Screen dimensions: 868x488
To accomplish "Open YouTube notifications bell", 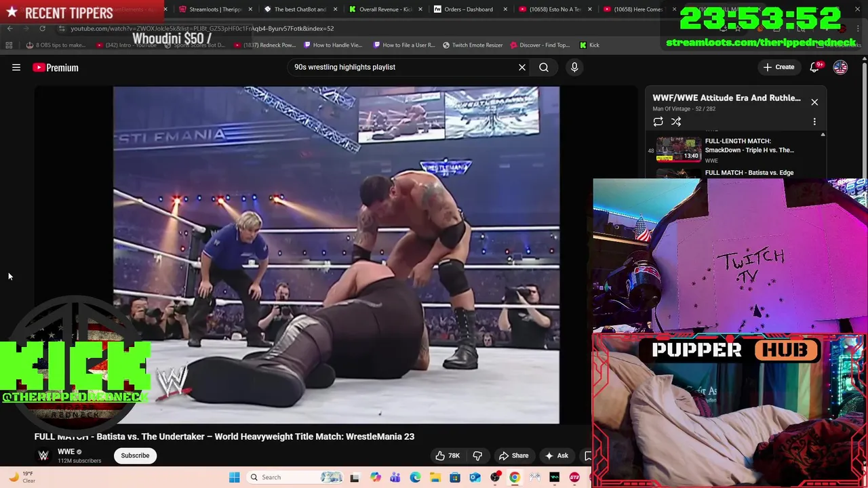I will pos(815,67).
